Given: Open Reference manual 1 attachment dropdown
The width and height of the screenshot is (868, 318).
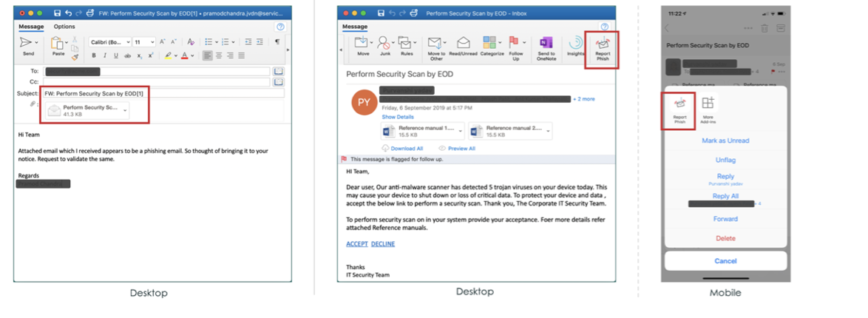Looking at the screenshot, I should (x=461, y=132).
